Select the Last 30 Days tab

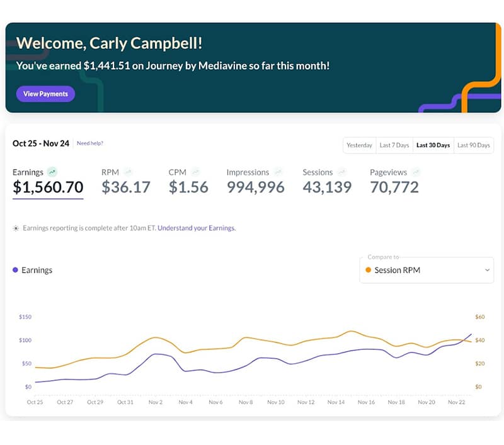[433, 145]
